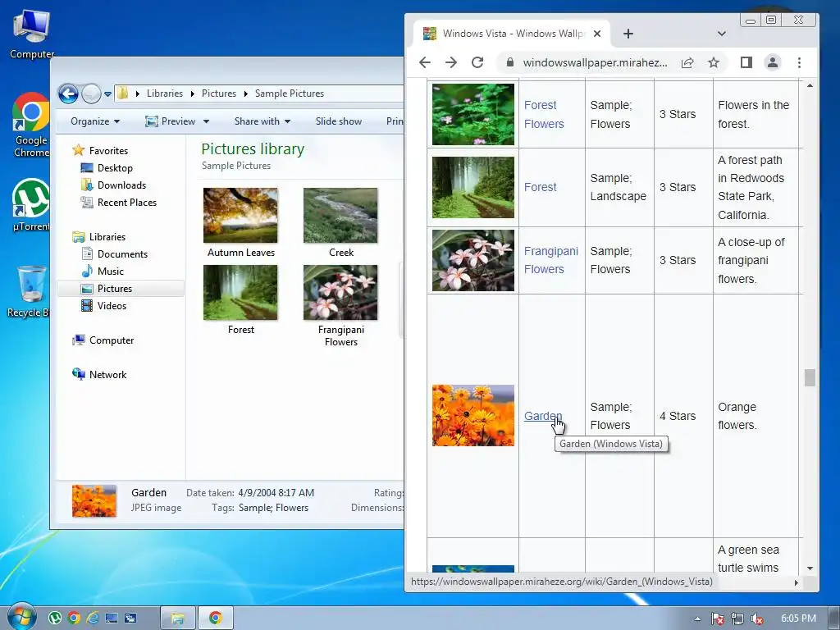This screenshot has height=630, width=840.
Task: Click the Chrome page vertical scrollbar thumb
Action: click(810, 377)
